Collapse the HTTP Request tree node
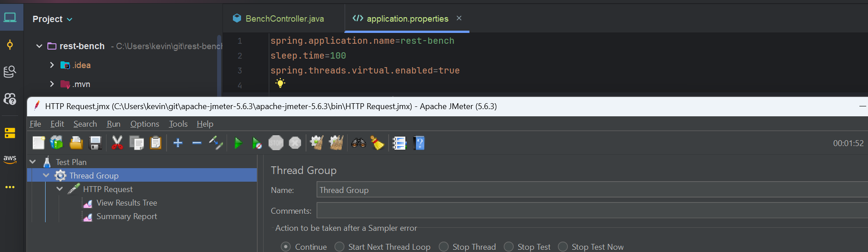 tap(60, 189)
